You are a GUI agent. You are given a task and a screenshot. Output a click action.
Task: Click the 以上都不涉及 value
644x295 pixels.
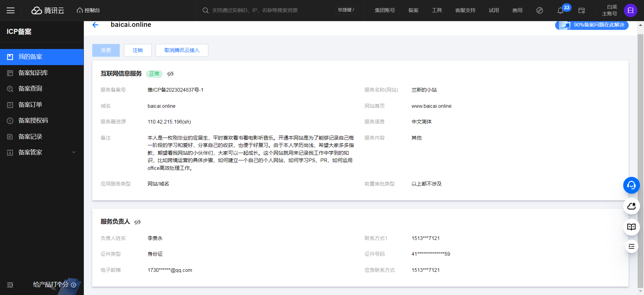click(427, 184)
